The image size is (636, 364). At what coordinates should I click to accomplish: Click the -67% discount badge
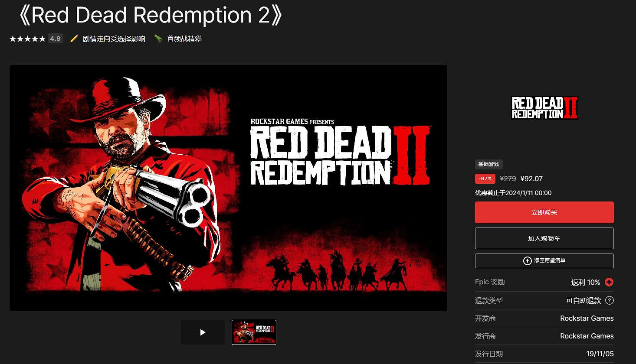point(485,179)
